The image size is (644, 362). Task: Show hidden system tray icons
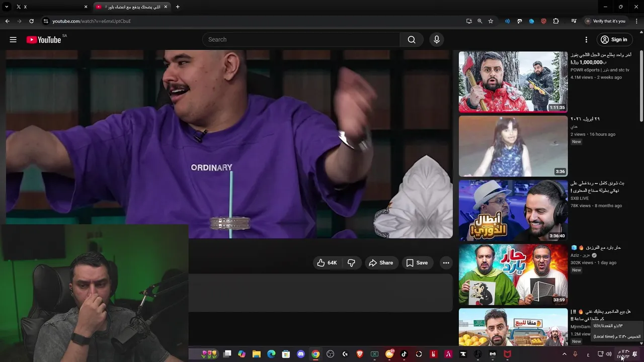pyautogui.click(x=564, y=354)
